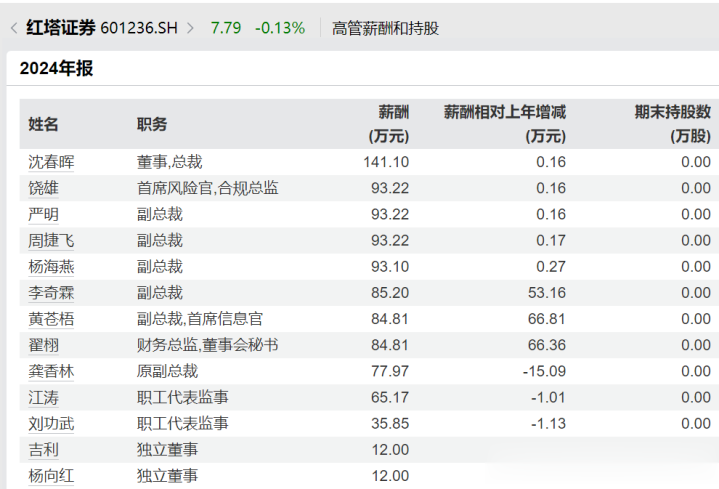The height and width of the screenshot is (489, 719).
Task: Click the -0.13% price change
Action: tap(280, 28)
